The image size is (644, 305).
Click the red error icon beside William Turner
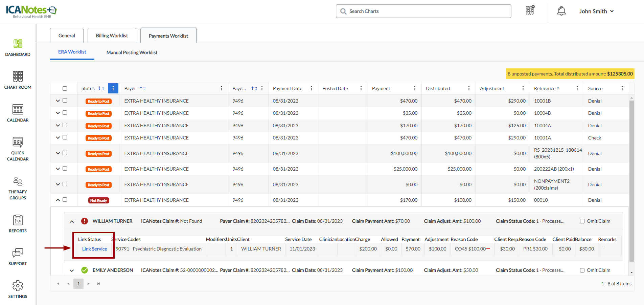point(85,221)
